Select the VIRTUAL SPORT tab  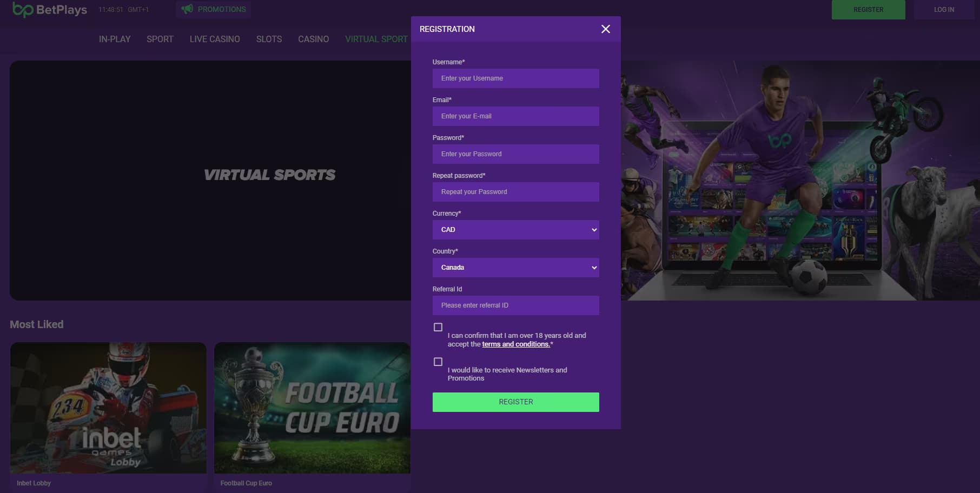pos(376,39)
